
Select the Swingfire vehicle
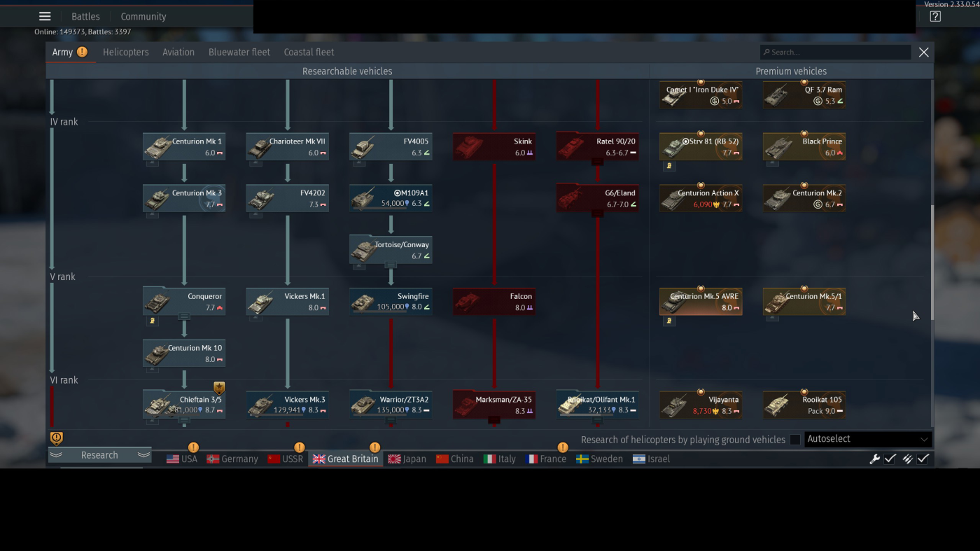pos(391,302)
